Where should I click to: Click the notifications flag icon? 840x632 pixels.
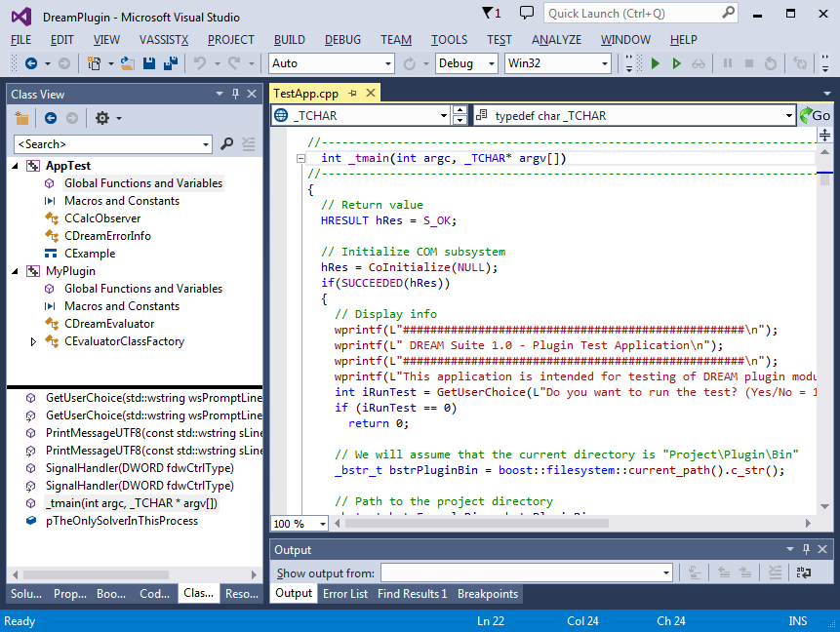[488, 13]
